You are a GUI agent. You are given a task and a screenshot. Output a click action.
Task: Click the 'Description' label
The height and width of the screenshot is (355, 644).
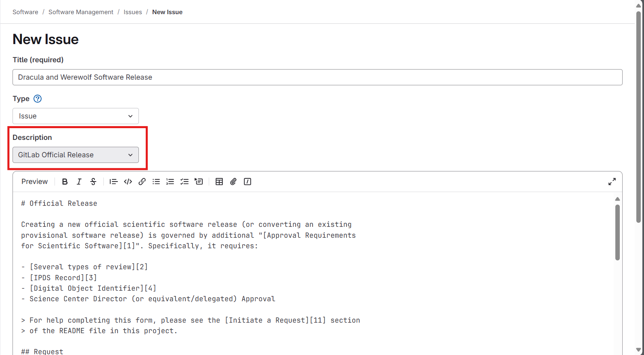[32, 137]
